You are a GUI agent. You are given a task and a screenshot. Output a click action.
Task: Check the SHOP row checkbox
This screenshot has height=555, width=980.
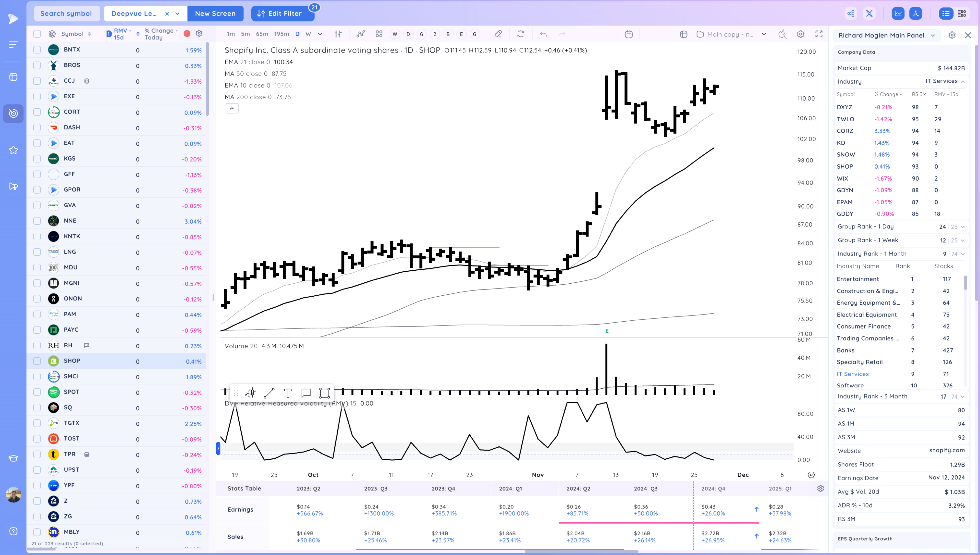pyautogui.click(x=37, y=361)
